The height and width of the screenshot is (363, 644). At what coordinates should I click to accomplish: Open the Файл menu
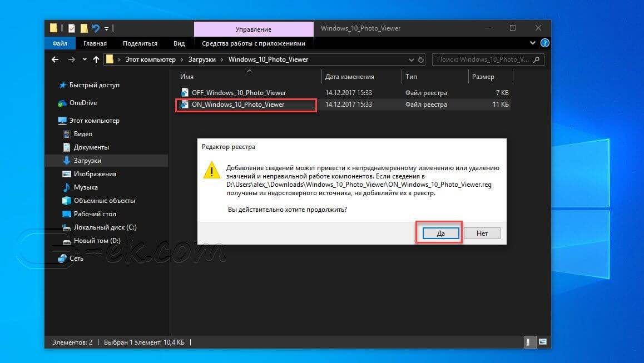[60, 43]
